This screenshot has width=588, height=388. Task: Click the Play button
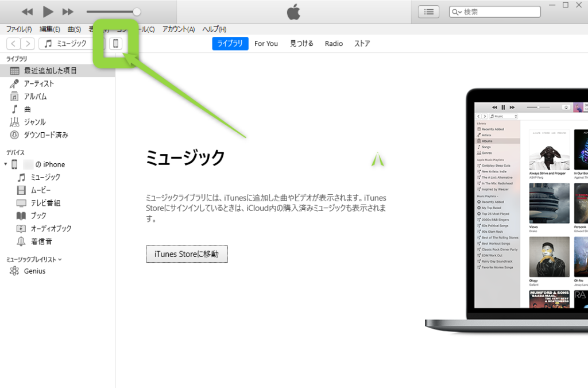(48, 12)
